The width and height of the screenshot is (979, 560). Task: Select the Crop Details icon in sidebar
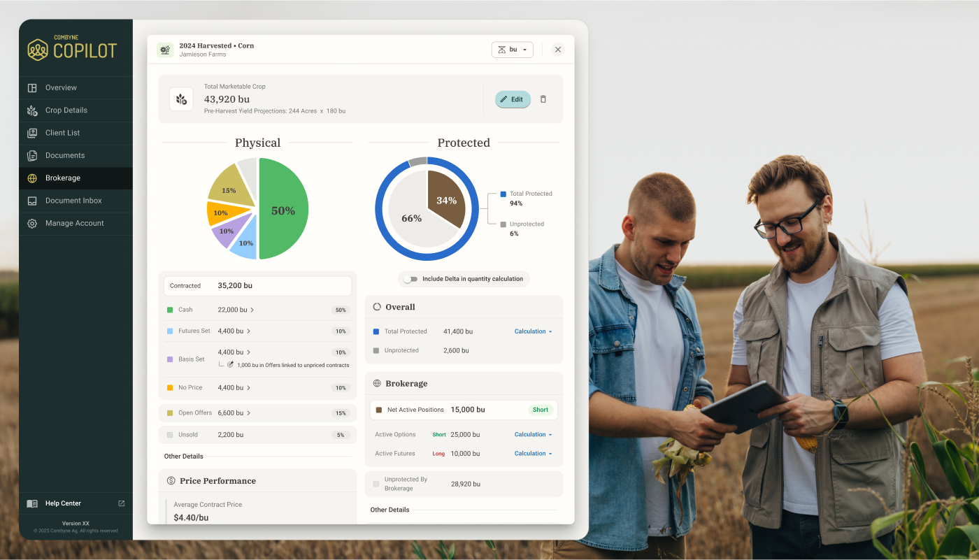click(x=32, y=110)
